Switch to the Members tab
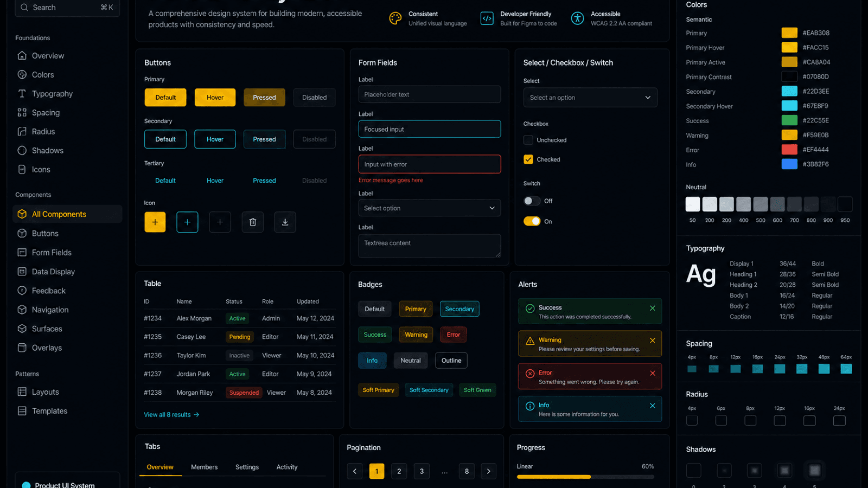The image size is (868, 488). (204, 467)
